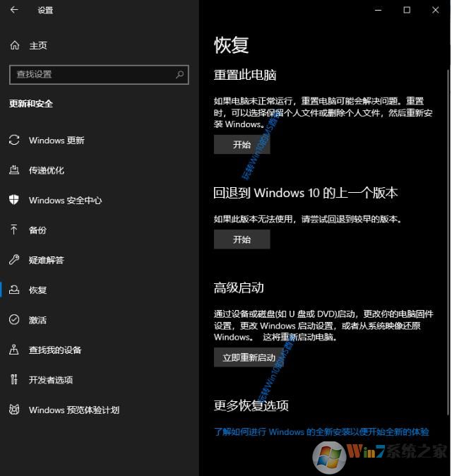This screenshot has width=452, height=476.
Task: Click the 开发者选项 tools icon
Action: tap(14, 379)
